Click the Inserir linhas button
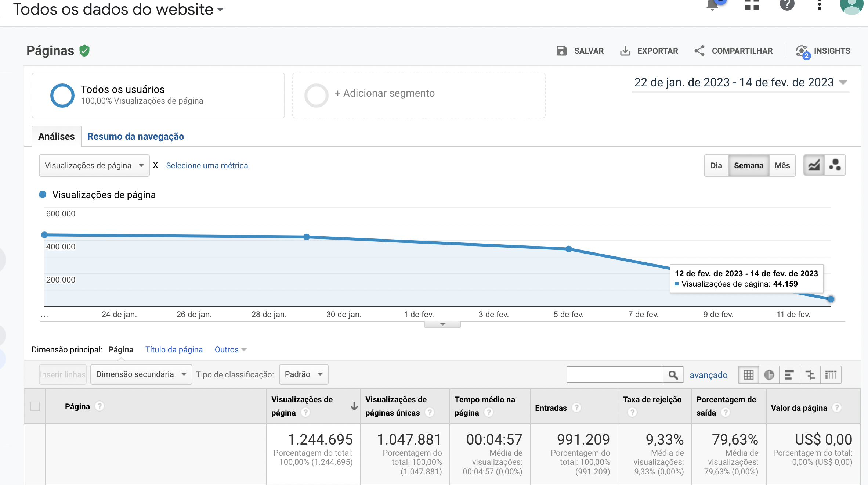 pyautogui.click(x=62, y=374)
